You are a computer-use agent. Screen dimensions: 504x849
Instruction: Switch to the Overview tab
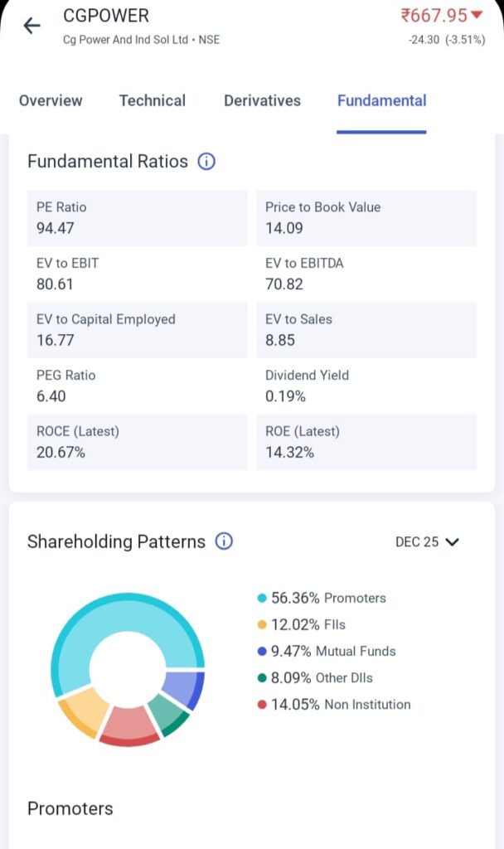pos(51,100)
